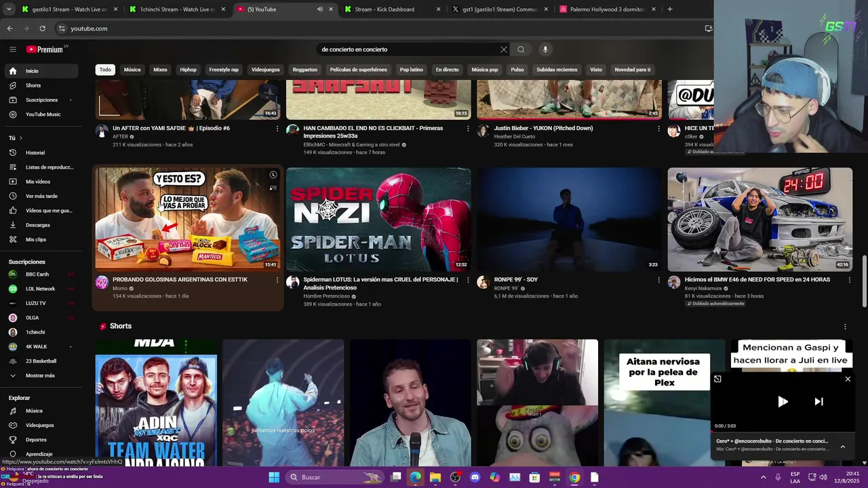Open Momo channel under golosinas video

pos(120,288)
